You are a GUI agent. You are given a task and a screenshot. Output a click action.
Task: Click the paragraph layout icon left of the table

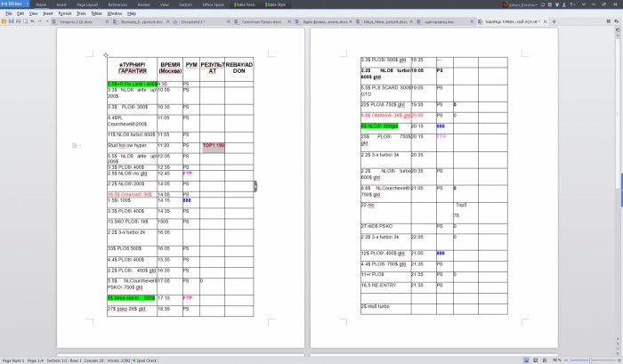75,145
